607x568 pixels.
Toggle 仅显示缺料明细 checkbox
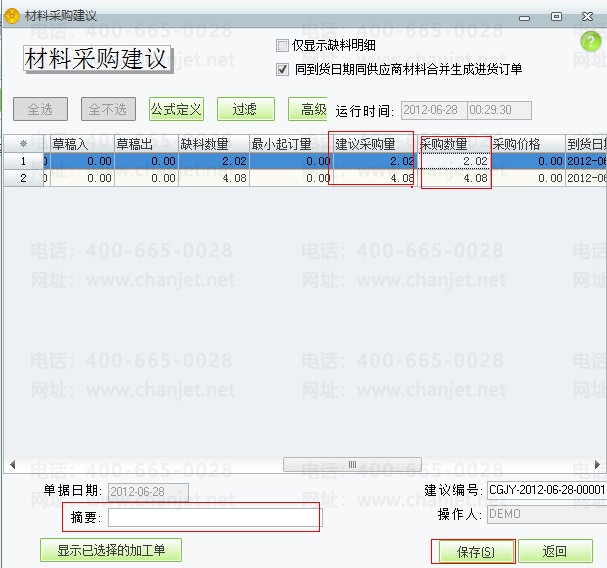(282, 46)
